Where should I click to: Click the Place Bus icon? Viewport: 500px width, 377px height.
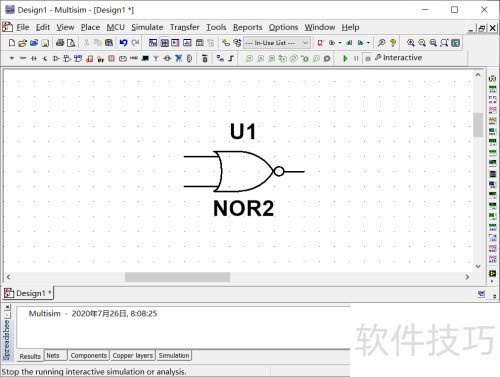(231, 58)
